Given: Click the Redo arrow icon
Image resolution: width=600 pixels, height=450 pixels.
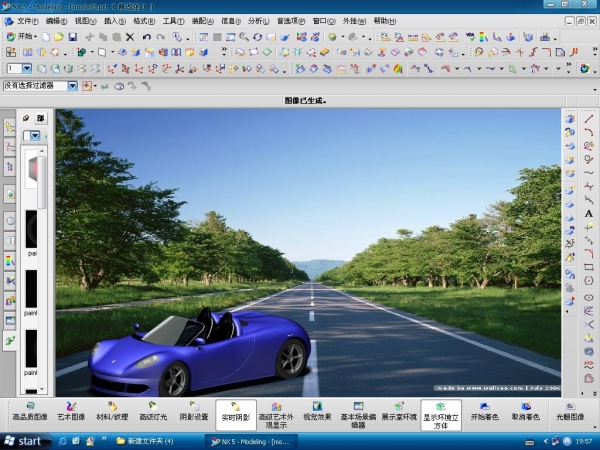Looking at the screenshot, I should pyautogui.click(x=161, y=37).
